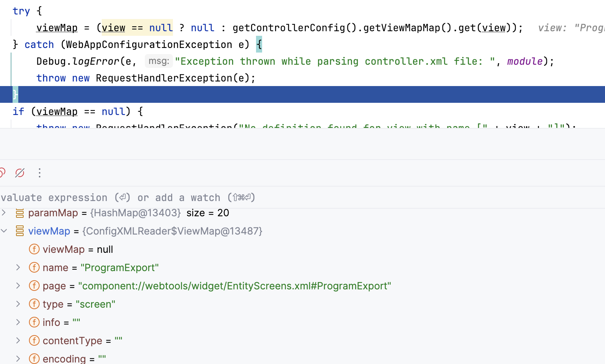Viewport: 605px width, 364px height.
Task: Click the try keyword
Action: click(x=21, y=11)
